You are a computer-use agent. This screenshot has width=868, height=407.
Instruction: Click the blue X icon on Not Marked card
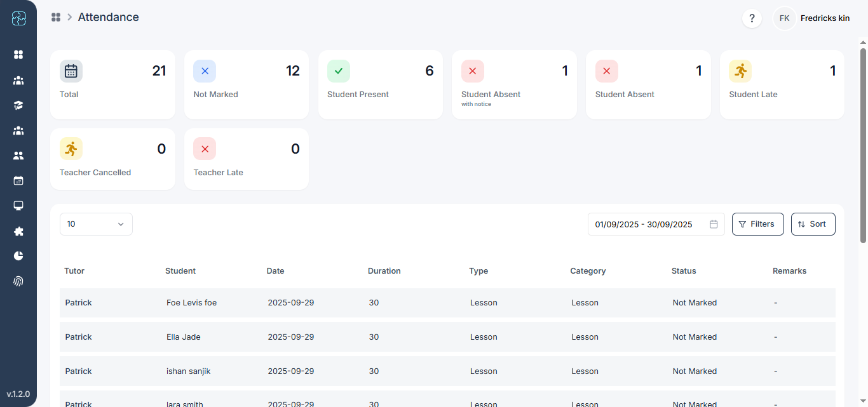click(205, 71)
